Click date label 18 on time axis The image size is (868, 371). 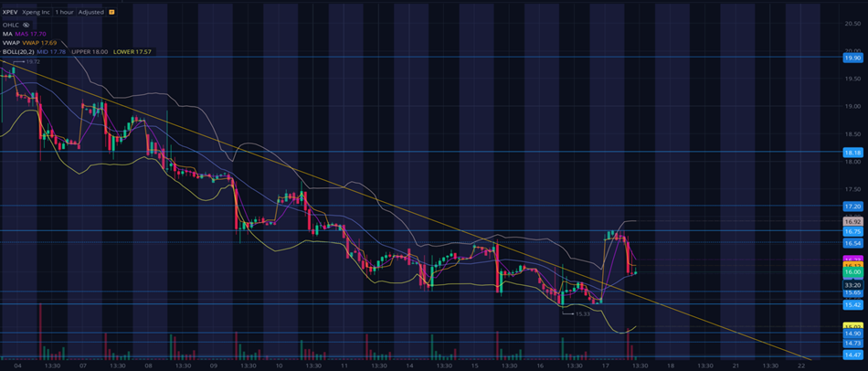pyautogui.click(x=671, y=366)
